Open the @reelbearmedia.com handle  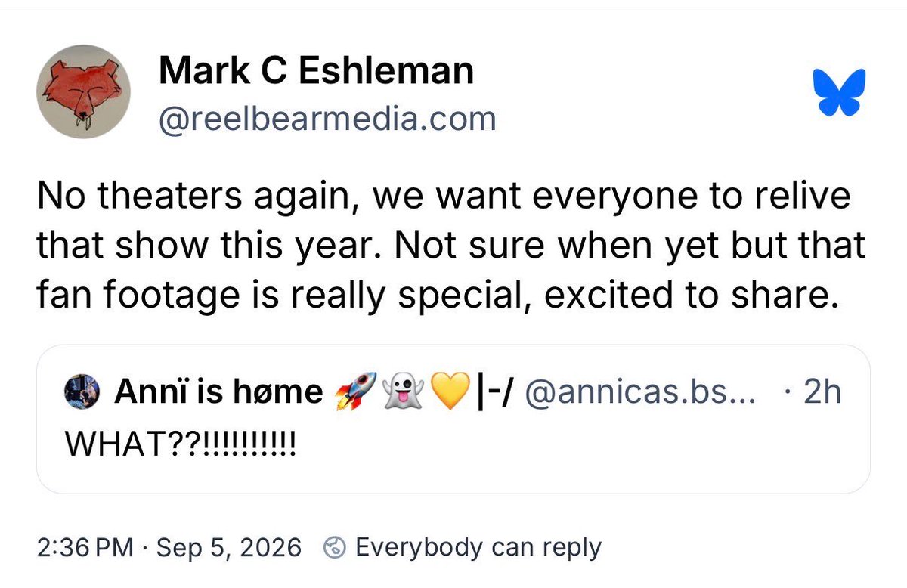327,119
